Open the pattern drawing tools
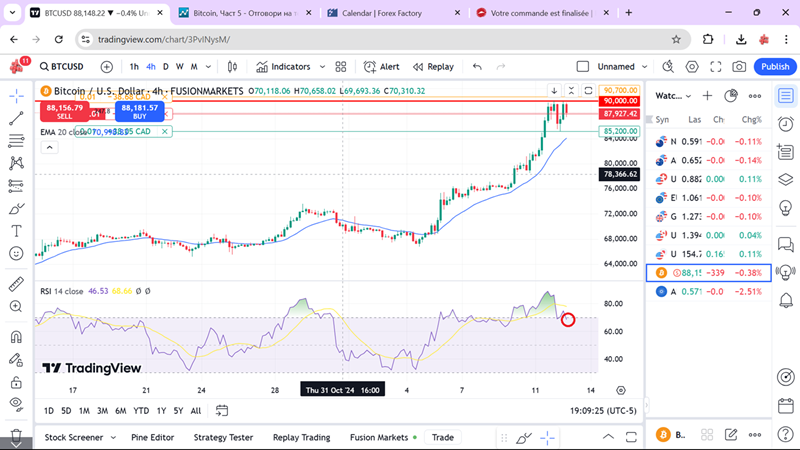This screenshot has height=450, width=800. [16, 163]
